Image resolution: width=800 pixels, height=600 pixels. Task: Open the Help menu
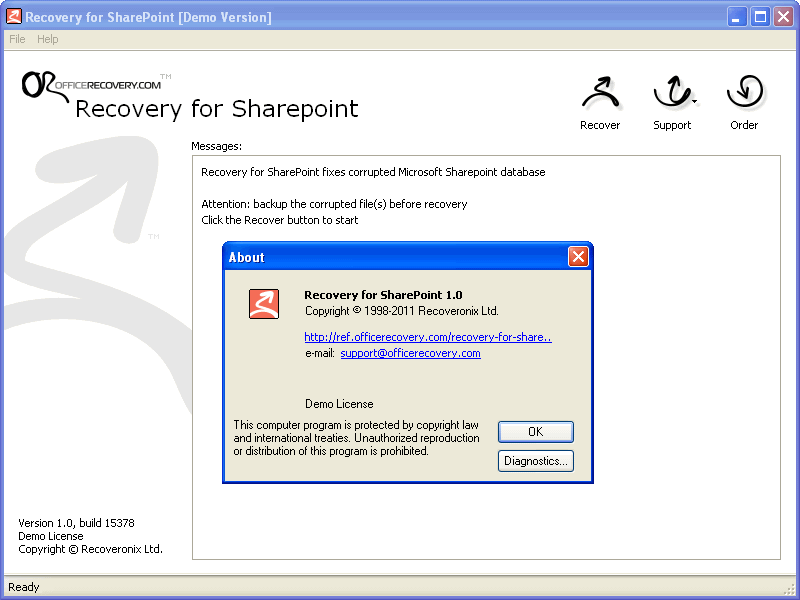pos(47,39)
